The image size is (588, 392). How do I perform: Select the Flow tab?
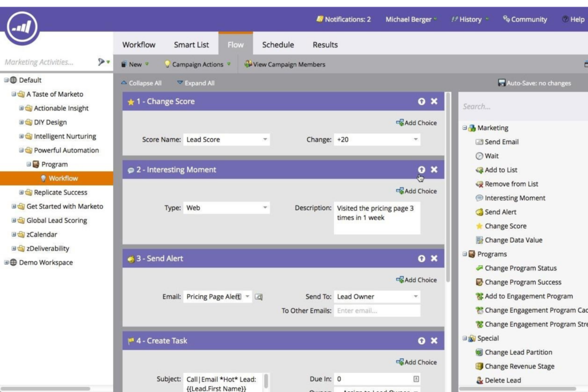point(235,45)
